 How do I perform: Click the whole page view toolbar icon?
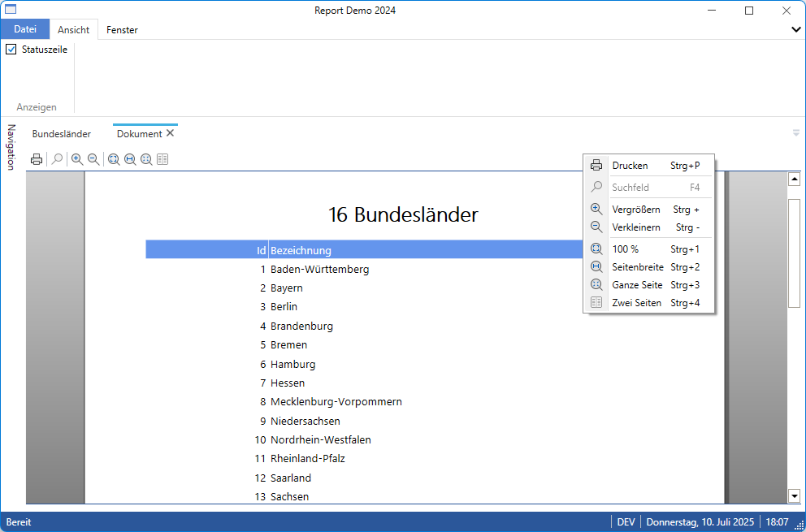pyautogui.click(x=146, y=160)
